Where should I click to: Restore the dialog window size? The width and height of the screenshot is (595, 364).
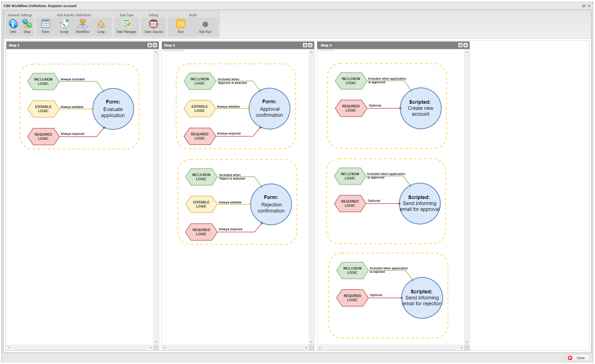(584, 6)
